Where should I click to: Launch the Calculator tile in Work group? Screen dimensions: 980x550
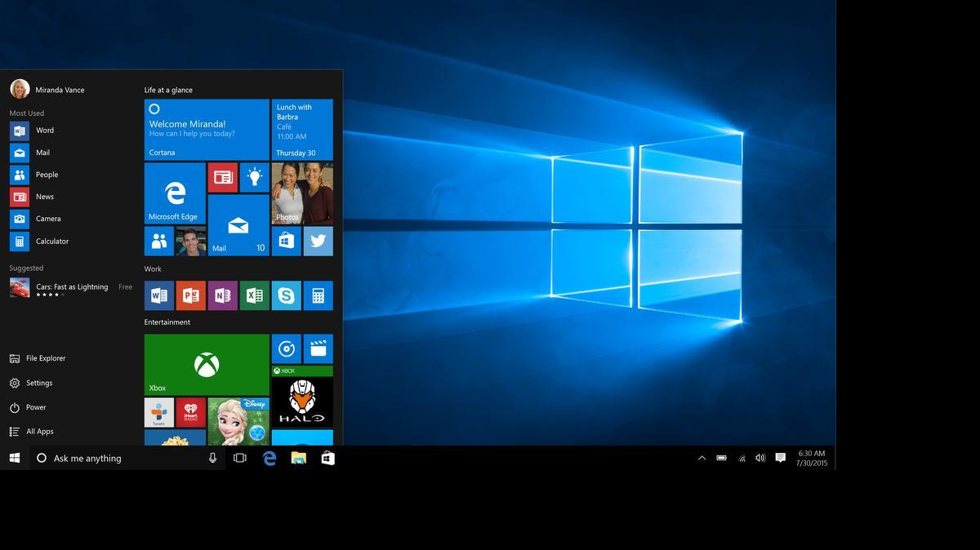click(x=318, y=295)
